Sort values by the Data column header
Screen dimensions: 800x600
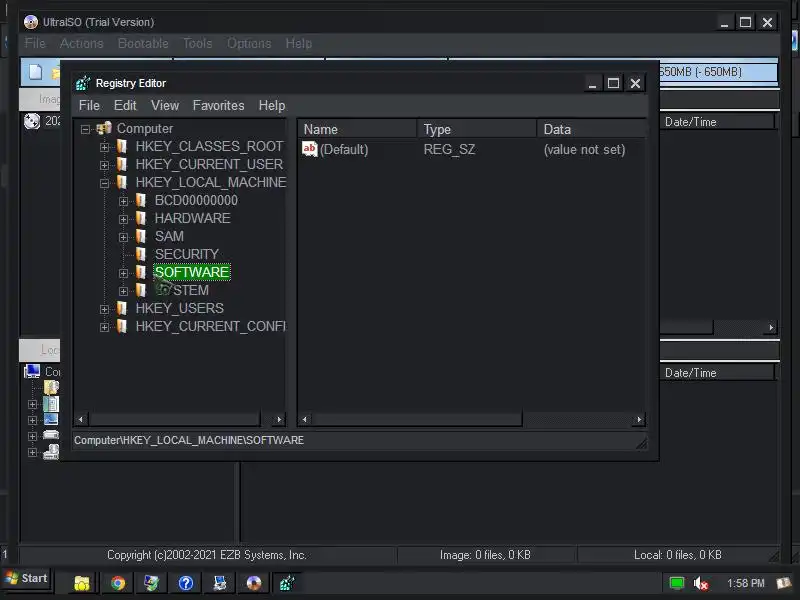[x=592, y=129]
